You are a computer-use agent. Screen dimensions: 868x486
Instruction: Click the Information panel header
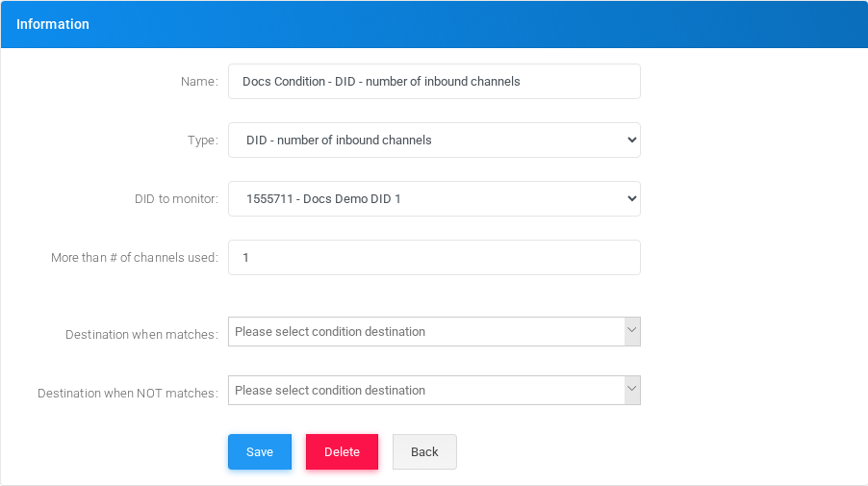click(434, 24)
